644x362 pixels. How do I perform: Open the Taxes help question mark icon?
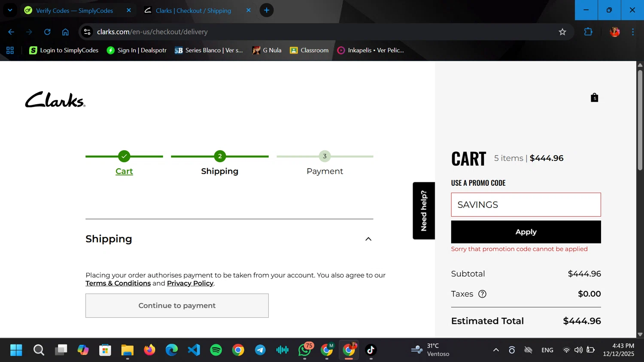[x=482, y=294]
